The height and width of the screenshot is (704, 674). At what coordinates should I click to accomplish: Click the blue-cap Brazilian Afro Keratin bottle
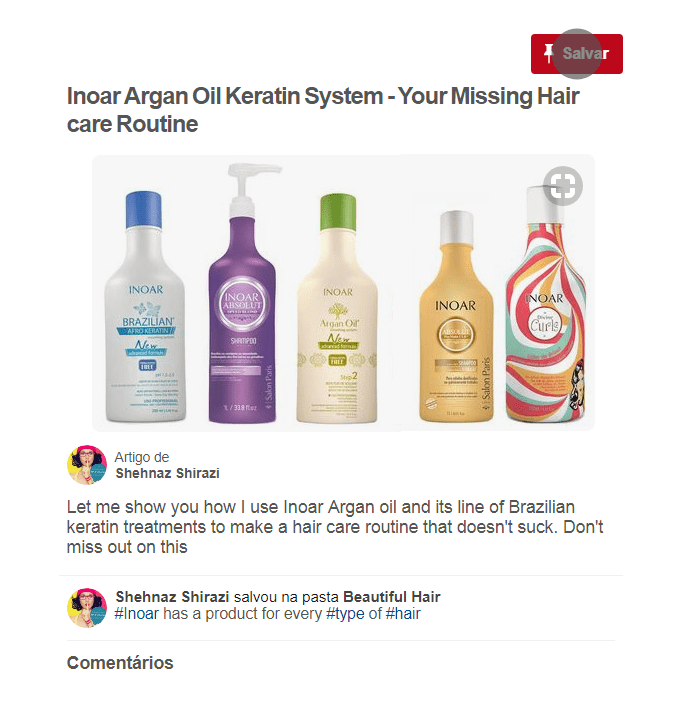(145, 307)
